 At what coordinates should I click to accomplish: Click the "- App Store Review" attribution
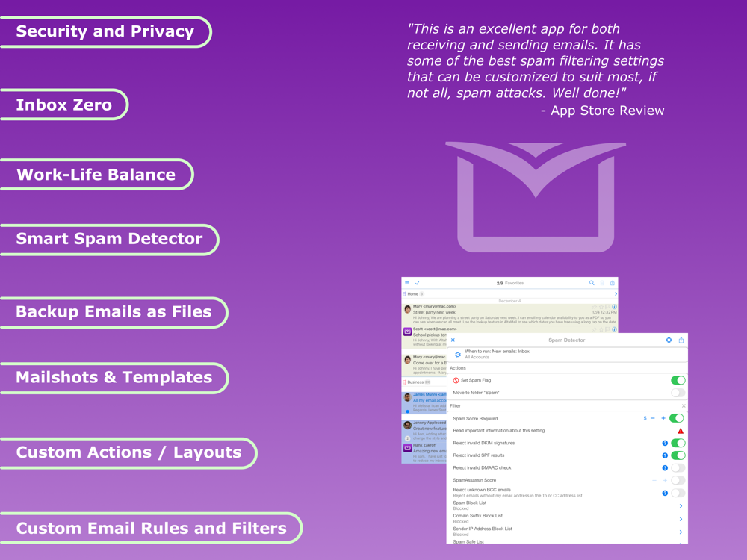pos(603,111)
